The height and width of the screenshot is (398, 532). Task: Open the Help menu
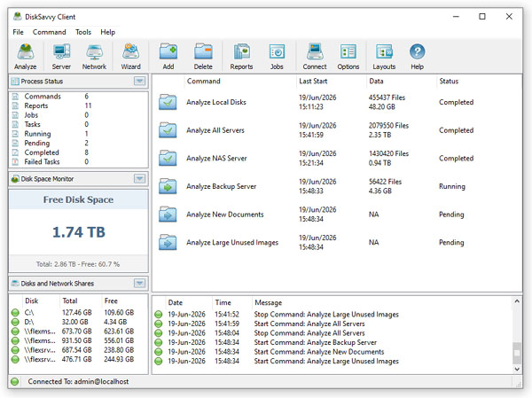pyautogui.click(x=107, y=32)
